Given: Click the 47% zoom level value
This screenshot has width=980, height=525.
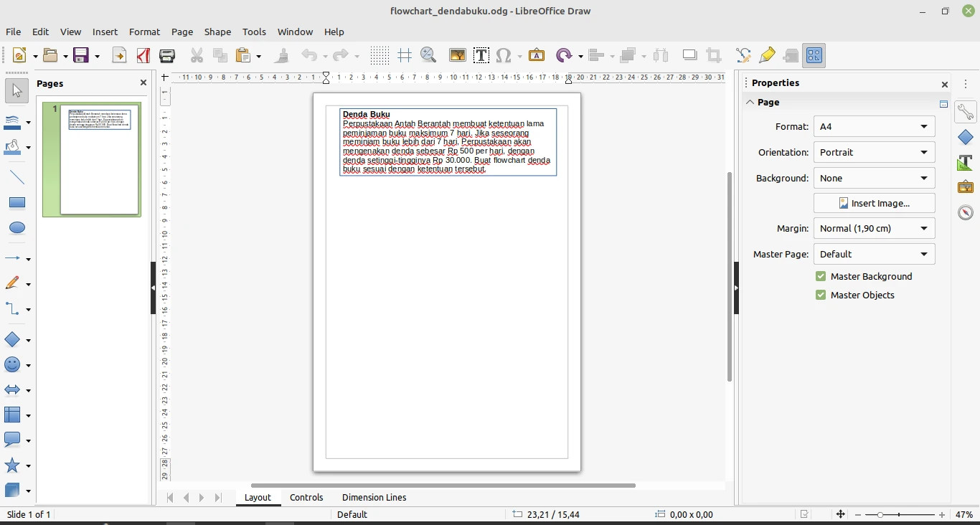Looking at the screenshot, I should (x=964, y=515).
